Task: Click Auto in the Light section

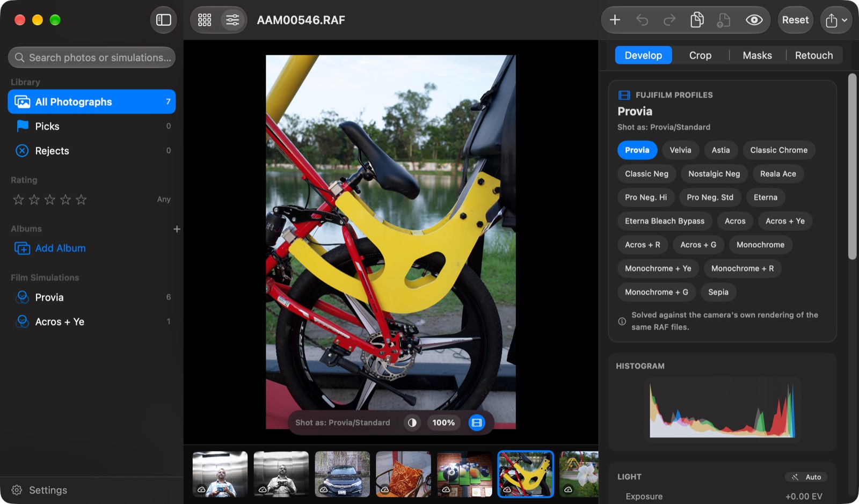Action: click(x=807, y=477)
